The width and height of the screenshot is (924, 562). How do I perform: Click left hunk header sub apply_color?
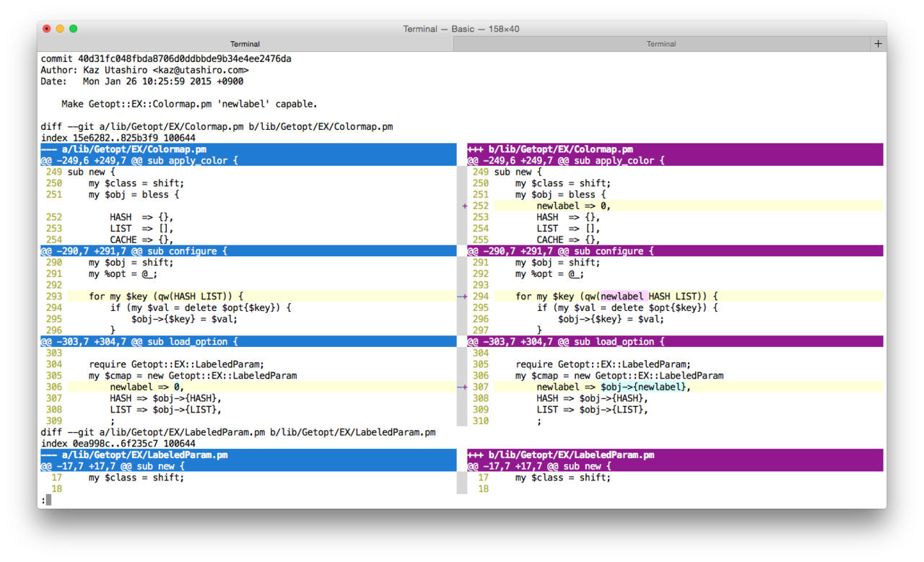(248, 160)
